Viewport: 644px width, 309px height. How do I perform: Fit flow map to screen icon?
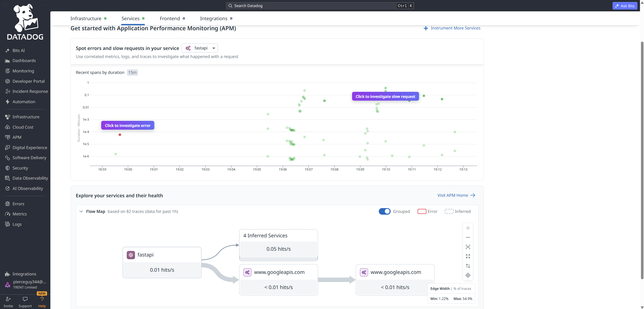click(468, 247)
